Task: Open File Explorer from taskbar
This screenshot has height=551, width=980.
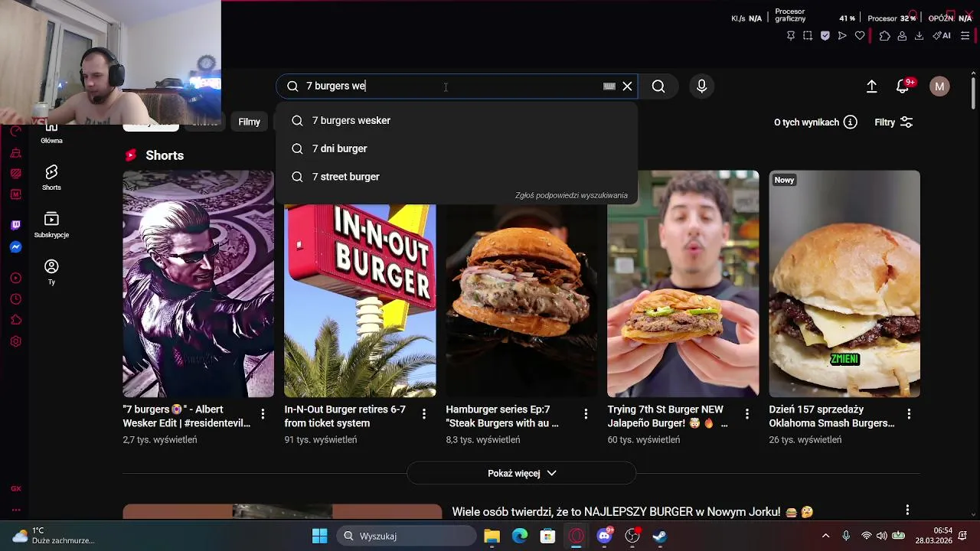Action: point(492,536)
